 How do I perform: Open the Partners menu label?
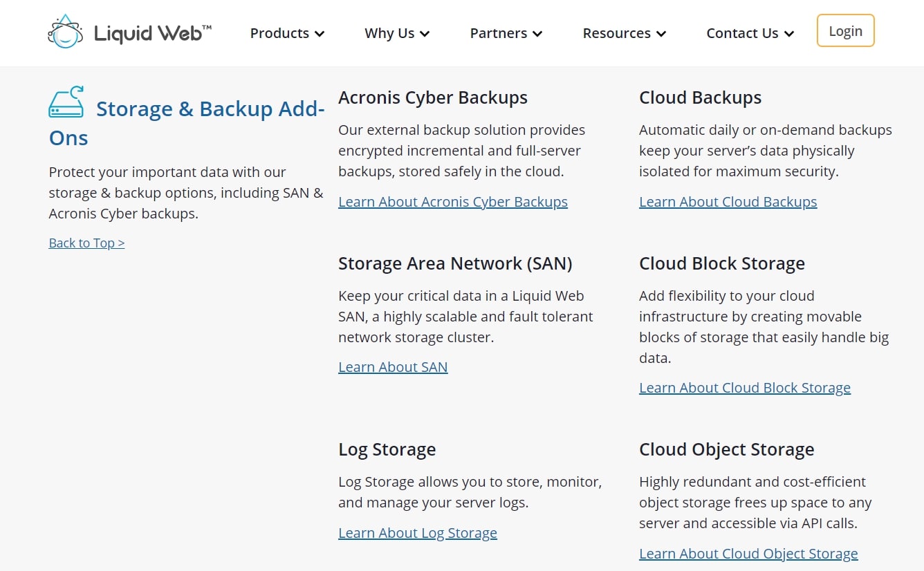499,33
